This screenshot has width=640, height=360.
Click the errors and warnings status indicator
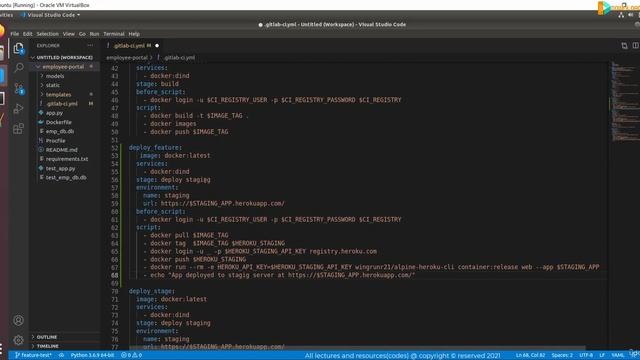click(131, 355)
